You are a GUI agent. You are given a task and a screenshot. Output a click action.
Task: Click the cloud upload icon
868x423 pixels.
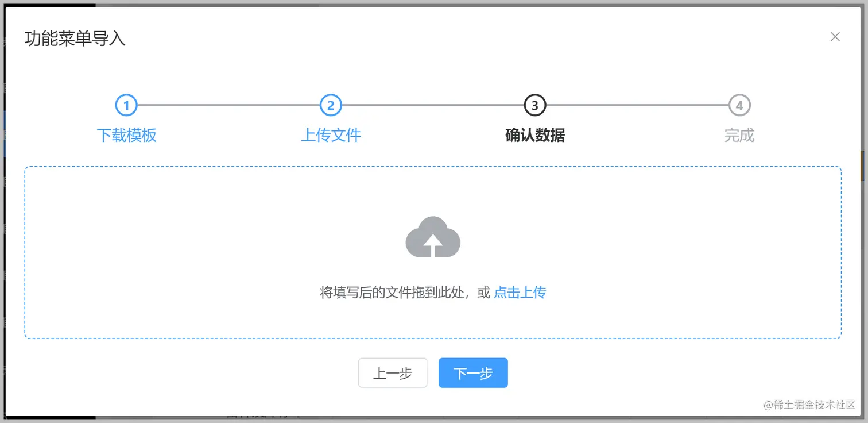pos(433,237)
